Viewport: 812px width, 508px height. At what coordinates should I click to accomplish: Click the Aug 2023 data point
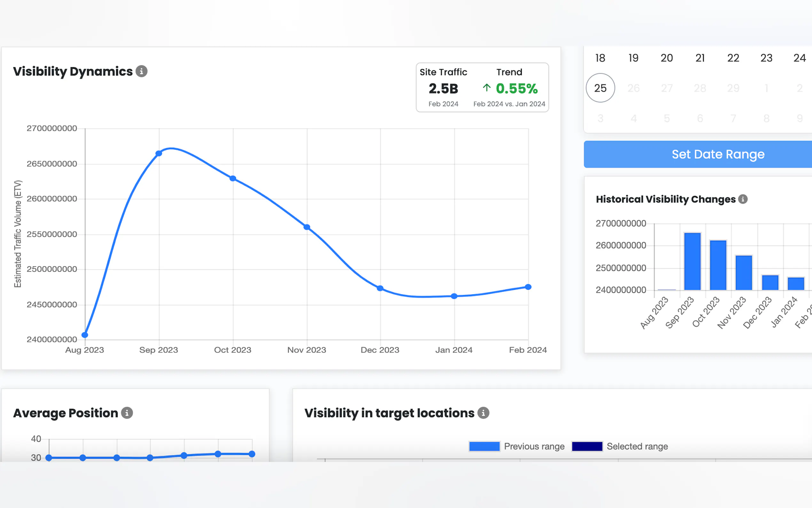85,335
